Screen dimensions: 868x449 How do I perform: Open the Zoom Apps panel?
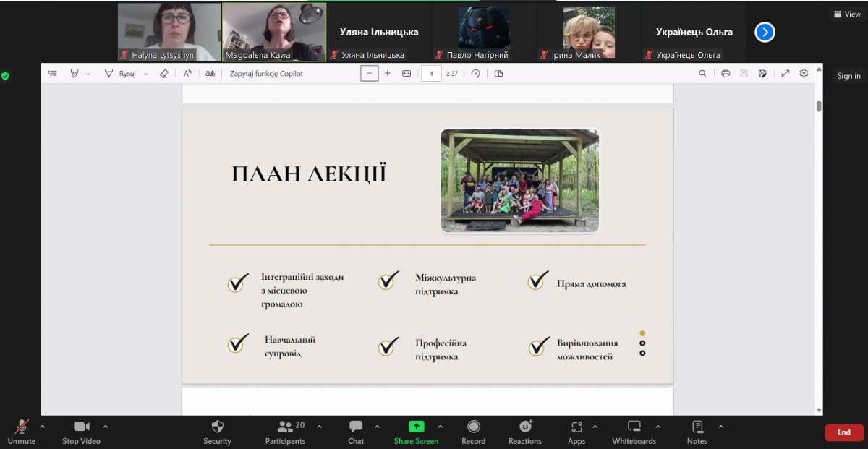[576, 432]
